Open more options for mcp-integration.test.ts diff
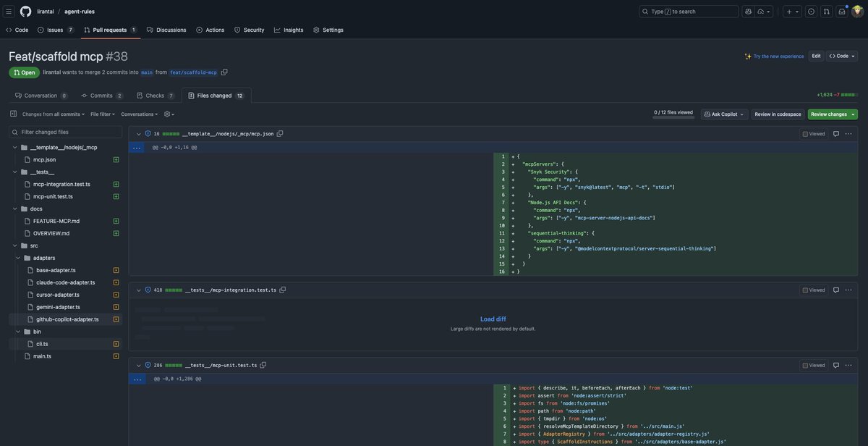This screenshot has height=446, width=868. coord(848,290)
